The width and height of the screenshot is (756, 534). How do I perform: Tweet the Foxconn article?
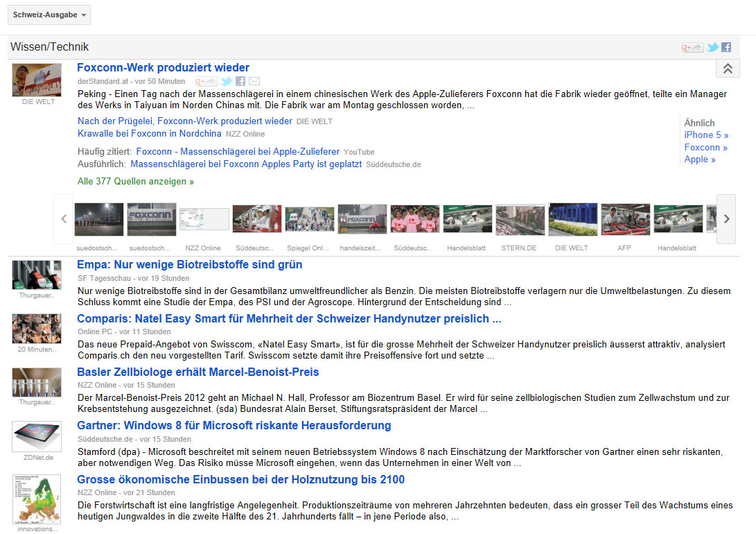[226, 82]
